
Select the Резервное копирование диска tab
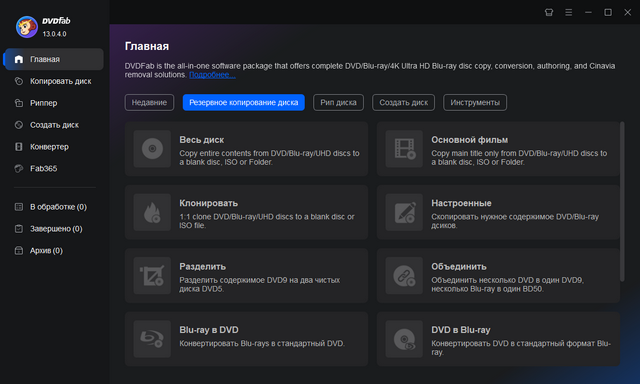(x=244, y=102)
